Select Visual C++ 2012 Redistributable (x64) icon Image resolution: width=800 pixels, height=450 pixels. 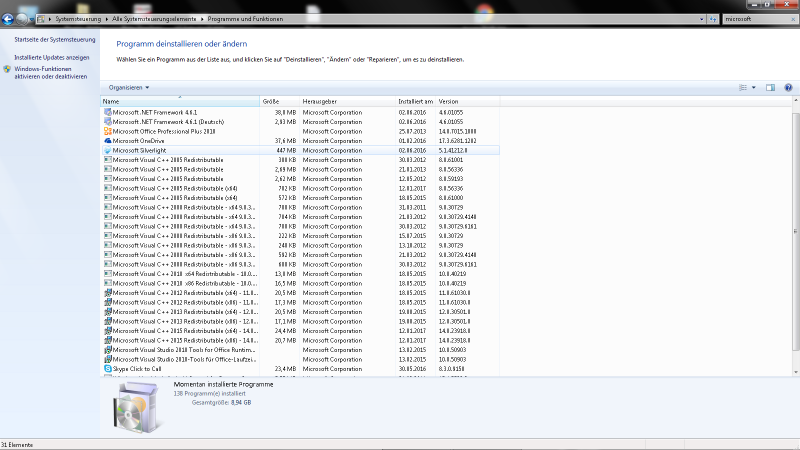coord(108,293)
